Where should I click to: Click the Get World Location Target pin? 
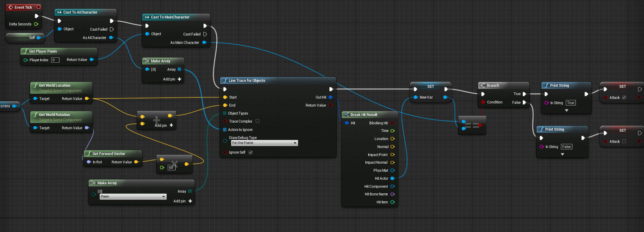point(35,99)
